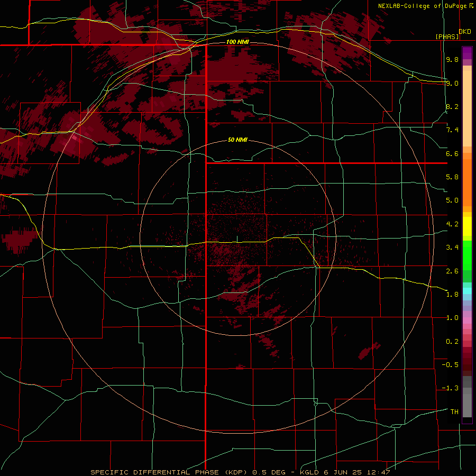Click the 50 NMI range ring label
Screen dimensions: 476x476
pyautogui.click(x=237, y=140)
